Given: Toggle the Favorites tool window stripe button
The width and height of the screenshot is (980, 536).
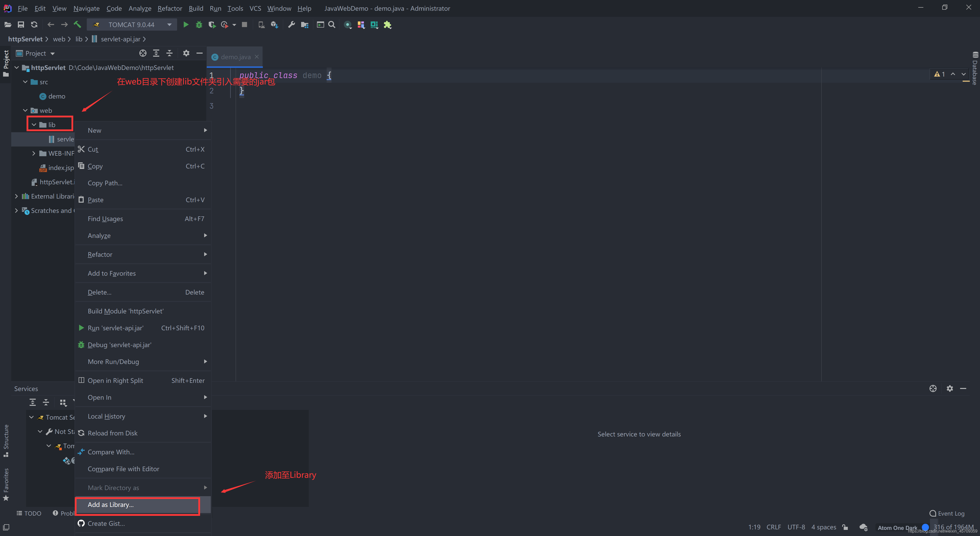Looking at the screenshot, I should coord(6,485).
